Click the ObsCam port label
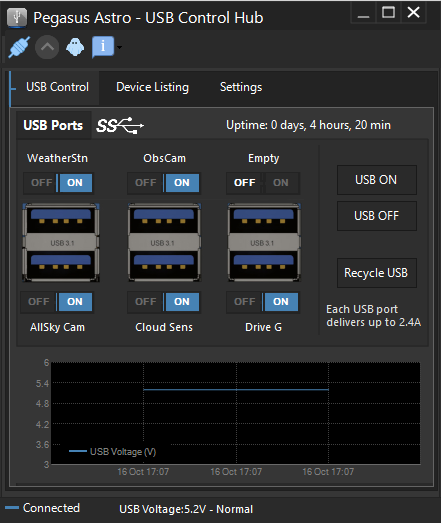This screenshot has height=523, width=441. pyautogui.click(x=164, y=158)
